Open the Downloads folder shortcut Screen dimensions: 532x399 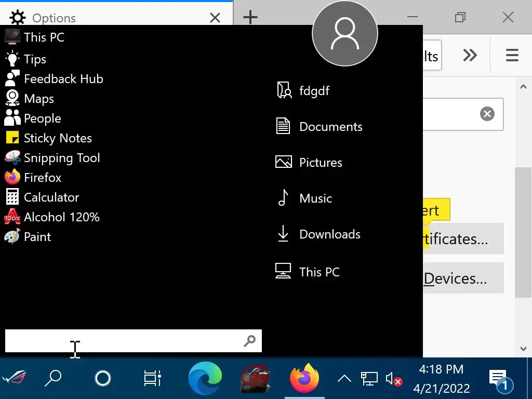point(318,234)
